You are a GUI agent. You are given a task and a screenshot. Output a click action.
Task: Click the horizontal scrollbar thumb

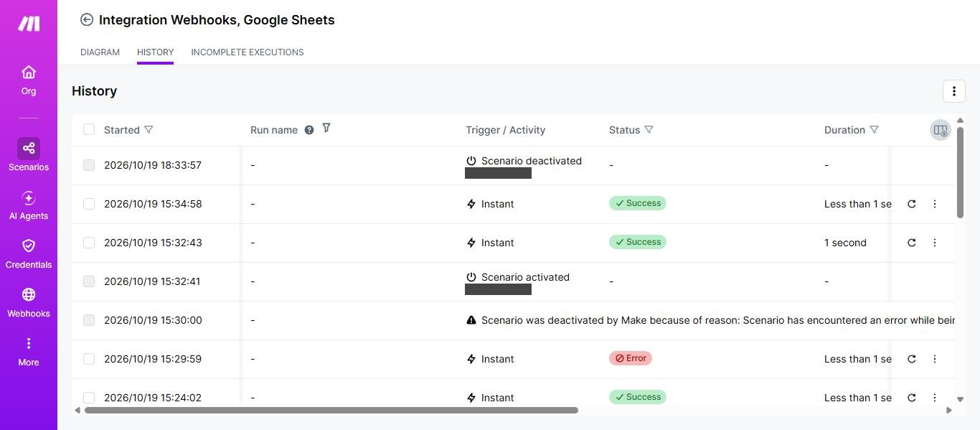click(331, 411)
